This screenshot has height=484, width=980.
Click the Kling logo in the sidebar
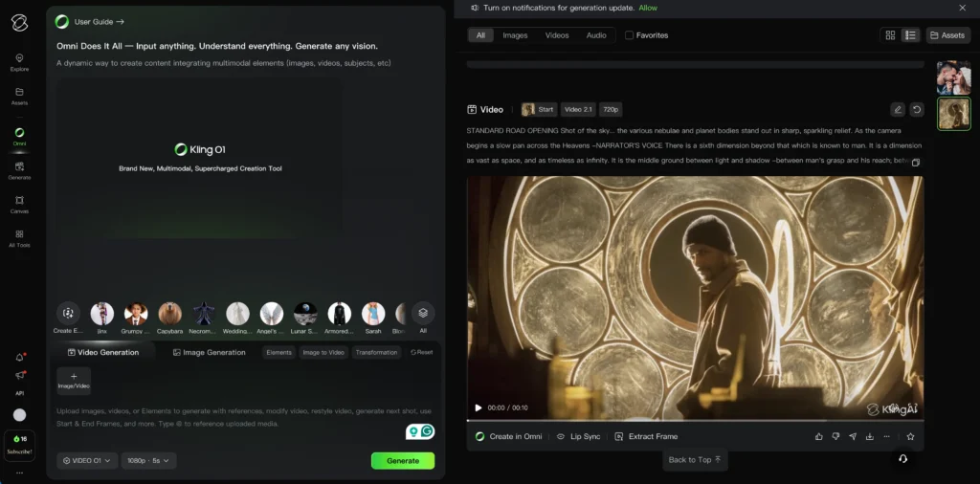[x=19, y=23]
